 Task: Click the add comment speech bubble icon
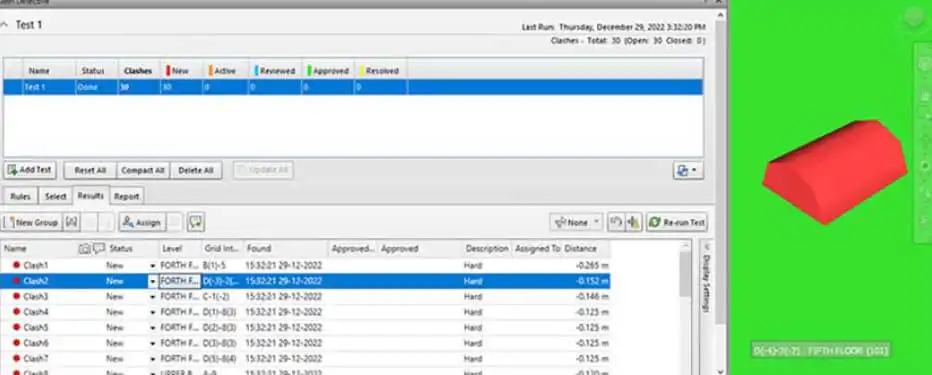click(x=196, y=222)
